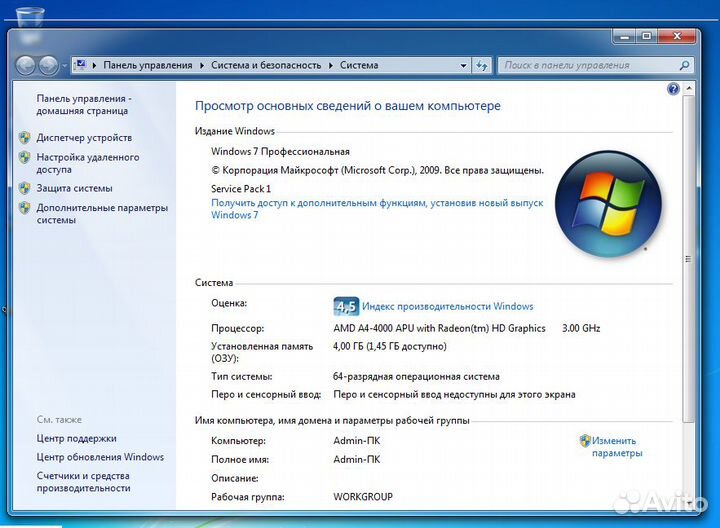Click Admin-ПК next to Полное имя
This screenshot has height=528, width=720.
[x=357, y=460]
